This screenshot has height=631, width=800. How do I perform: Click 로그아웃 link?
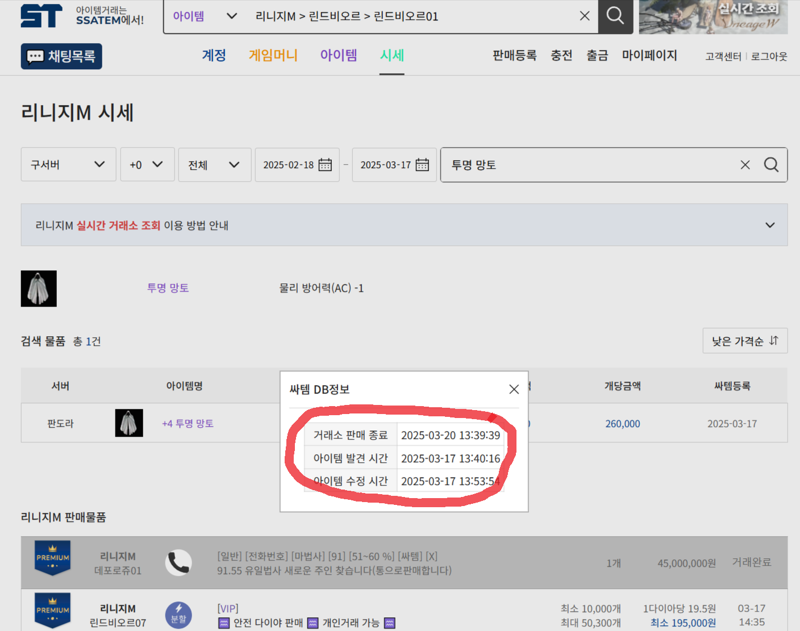769,57
